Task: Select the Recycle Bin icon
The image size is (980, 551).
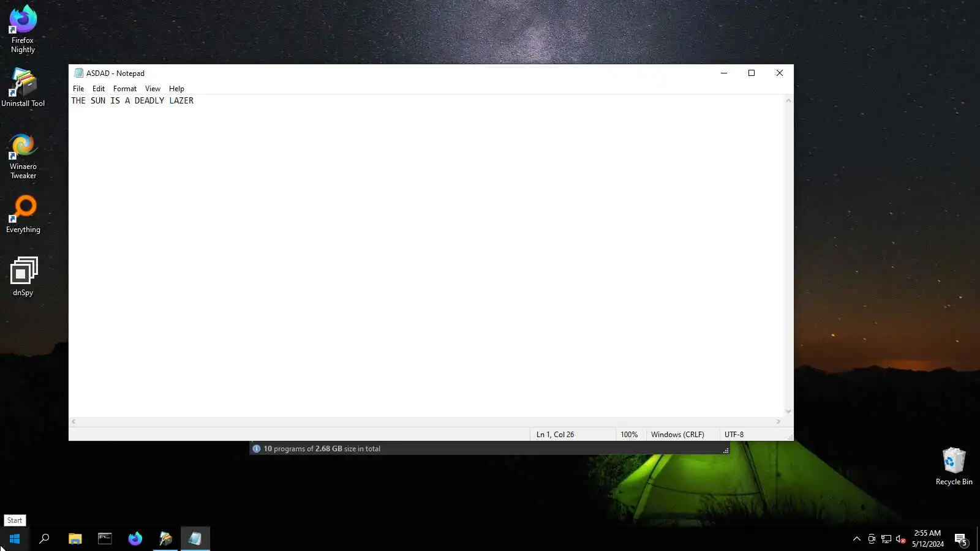Action: point(954,467)
